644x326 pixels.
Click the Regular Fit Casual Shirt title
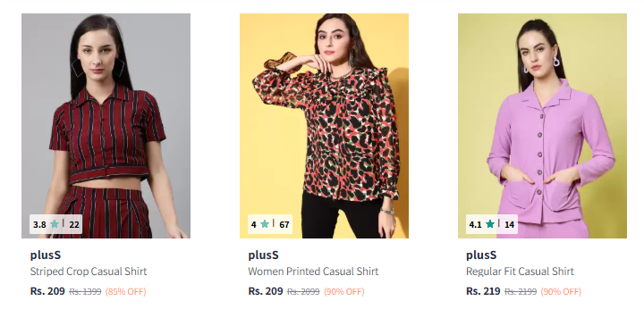(x=520, y=272)
